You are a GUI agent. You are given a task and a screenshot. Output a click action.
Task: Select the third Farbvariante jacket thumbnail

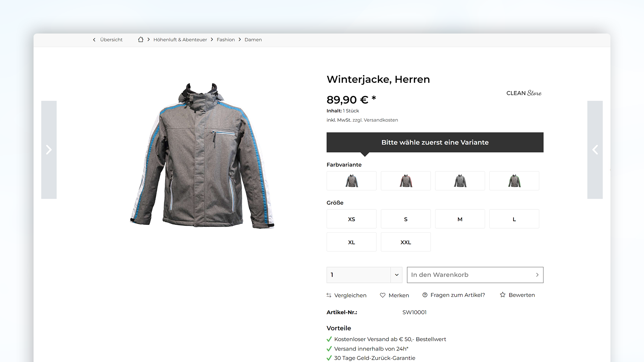pos(460,181)
